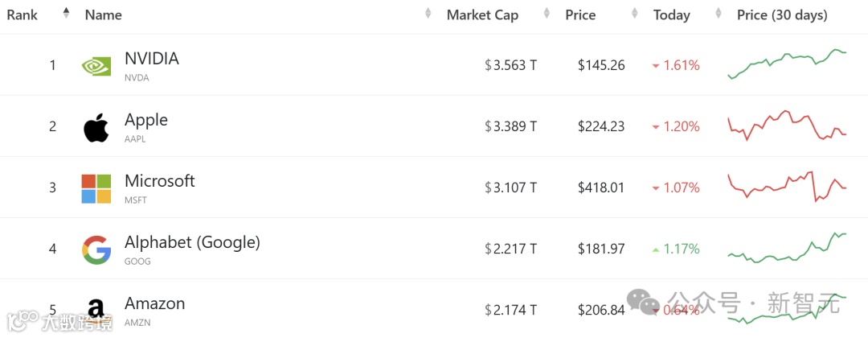Sort using arrows left of Market Cap
The image size is (868, 338).
[428, 14]
